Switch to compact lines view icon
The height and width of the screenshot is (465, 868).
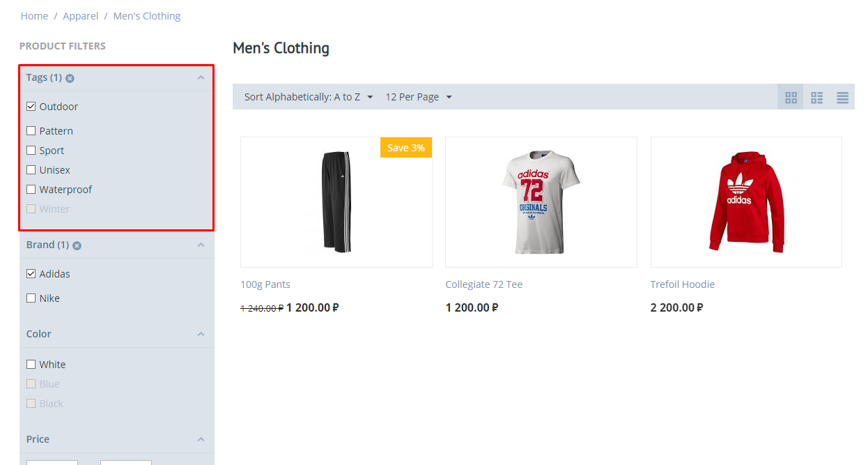pos(842,98)
